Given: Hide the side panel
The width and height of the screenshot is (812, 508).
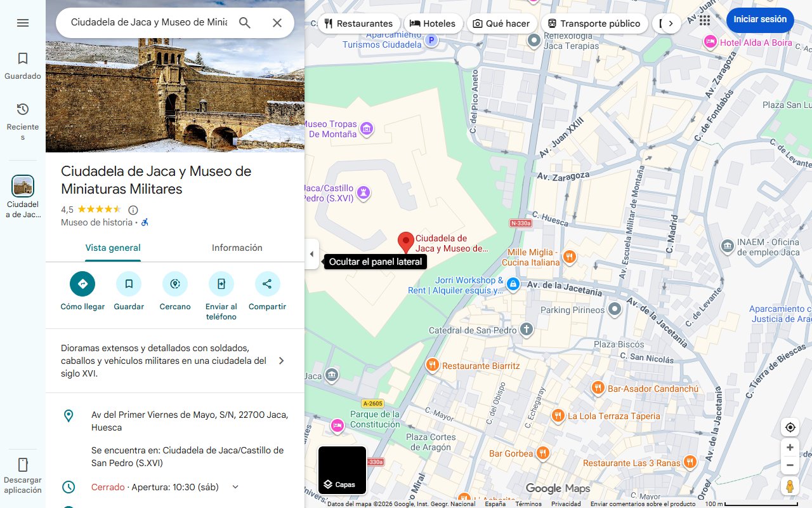Looking at the screenshot, I should (311, 253).
